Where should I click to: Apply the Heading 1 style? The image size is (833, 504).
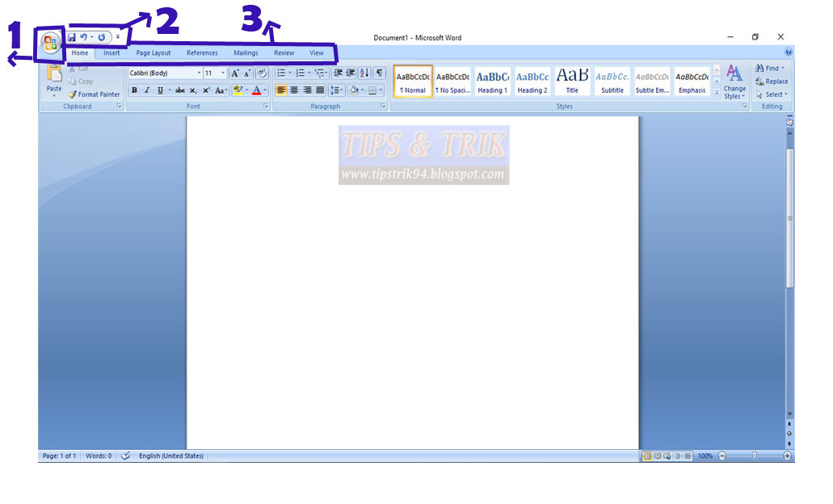(x=492, y=81)
